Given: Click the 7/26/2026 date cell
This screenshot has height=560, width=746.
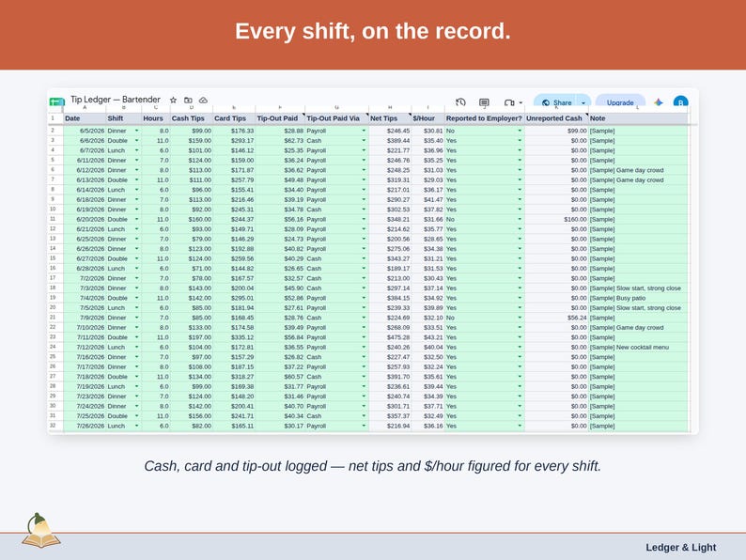Looking at the screenshot, I should pyautogui.click(x=85, y=426).
